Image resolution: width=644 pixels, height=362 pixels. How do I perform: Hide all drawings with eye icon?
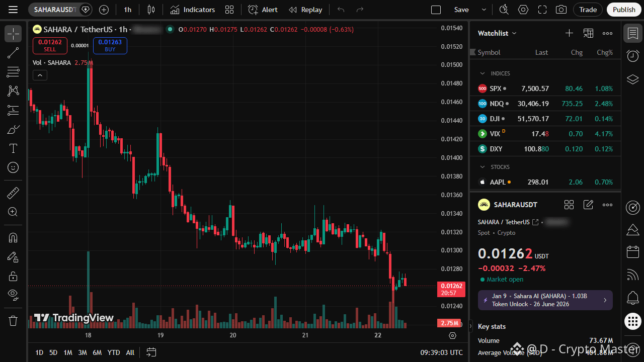click(x=13, y=295)
